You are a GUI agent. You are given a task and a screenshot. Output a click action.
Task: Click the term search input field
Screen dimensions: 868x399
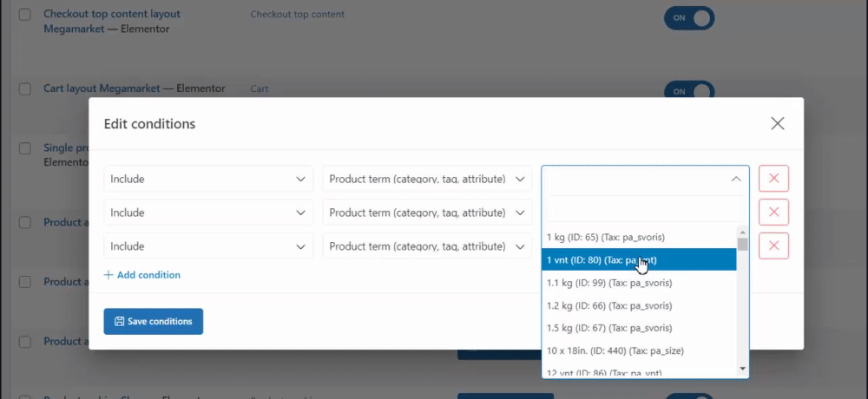644,209
